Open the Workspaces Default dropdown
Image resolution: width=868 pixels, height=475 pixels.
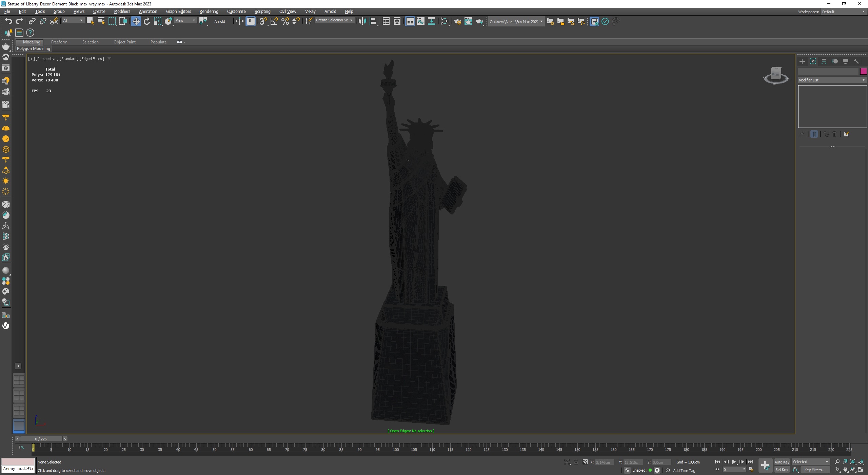pyautogui.click(x=843, y=12)
